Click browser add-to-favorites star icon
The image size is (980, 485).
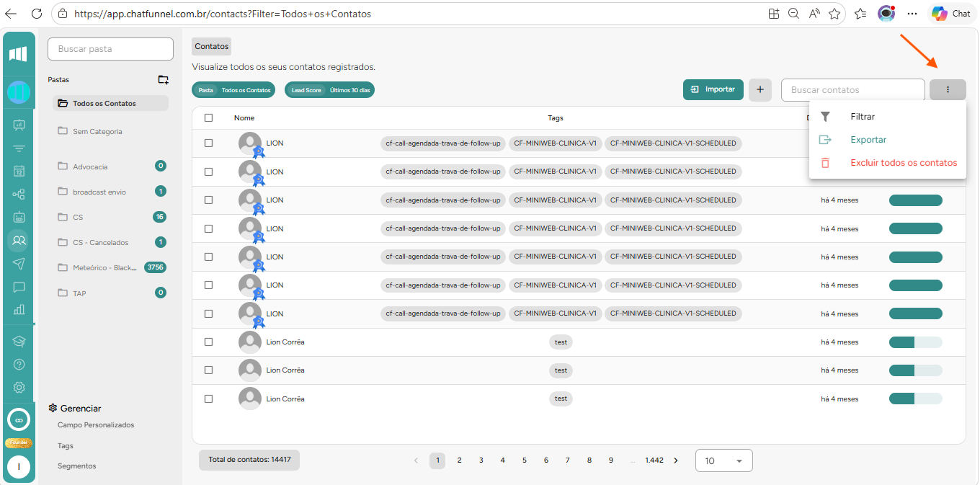pos(834,13)
